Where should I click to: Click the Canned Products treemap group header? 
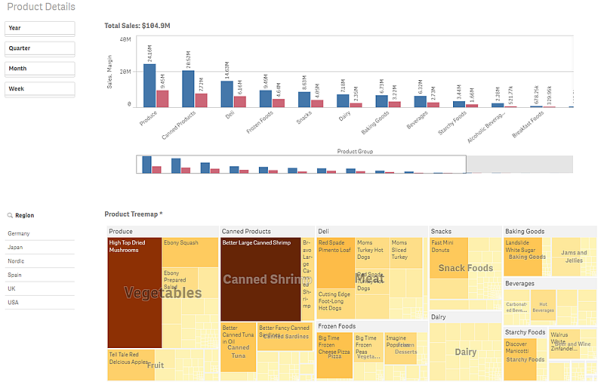(267, 231)
